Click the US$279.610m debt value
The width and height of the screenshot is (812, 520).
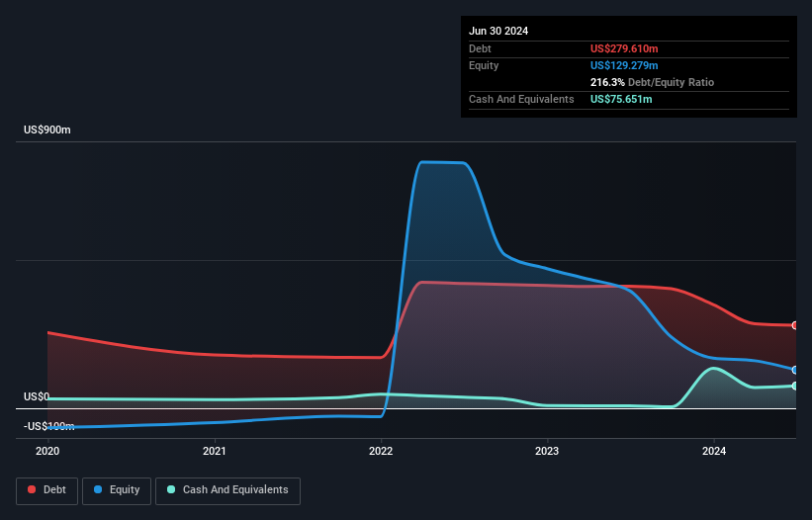coord(624,48)
